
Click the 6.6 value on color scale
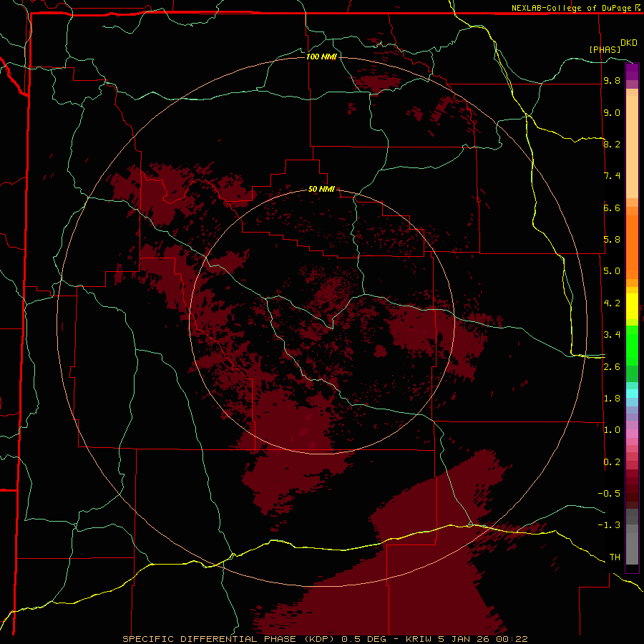612,208
